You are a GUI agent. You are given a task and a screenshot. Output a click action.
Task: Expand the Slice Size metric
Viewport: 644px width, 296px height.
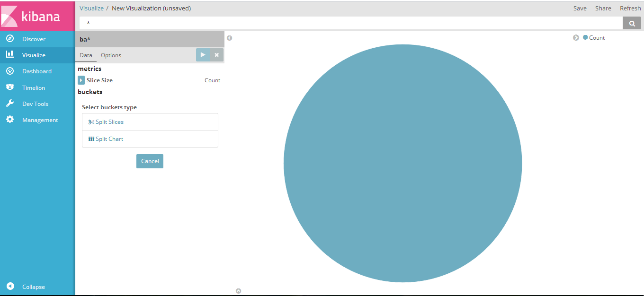pos(81,80)
